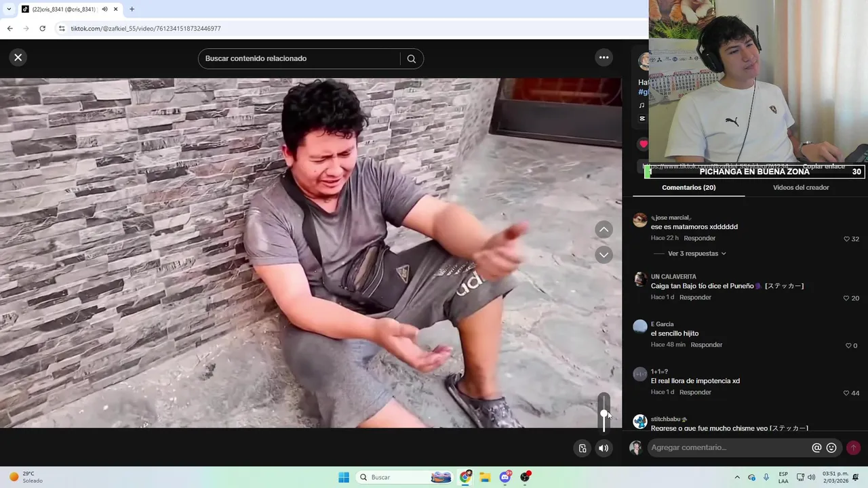This screenshot has width=868, height=488.
Task: Reply to UN CALAVERITA's comment via Responder
Action: tap(696, 298)
